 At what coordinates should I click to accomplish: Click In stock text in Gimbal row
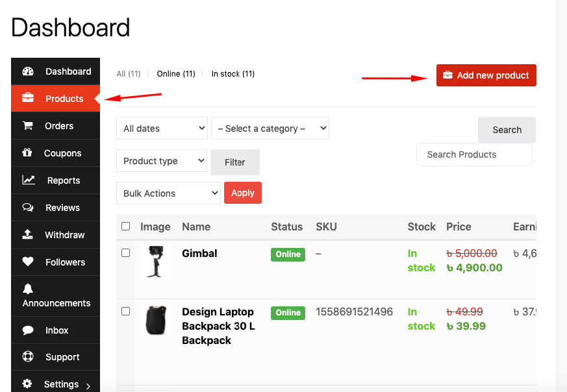pyautogui.click(x=422, y=260)
